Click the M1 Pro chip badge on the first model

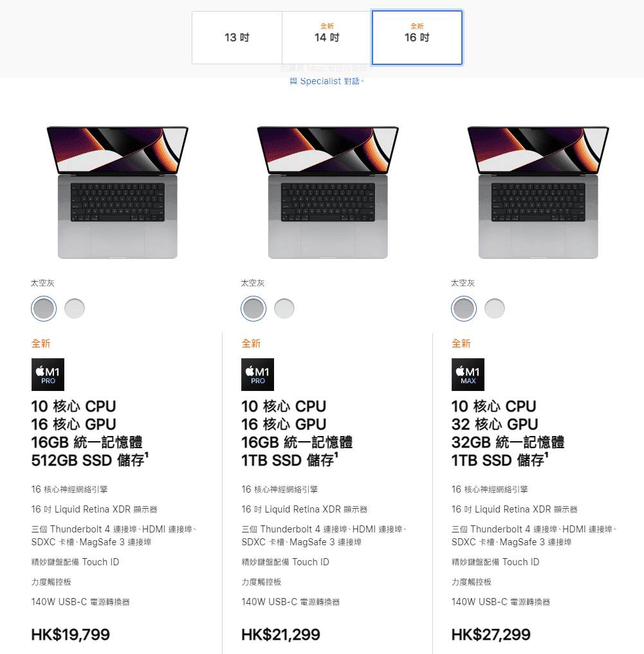(x=48, y=374)
